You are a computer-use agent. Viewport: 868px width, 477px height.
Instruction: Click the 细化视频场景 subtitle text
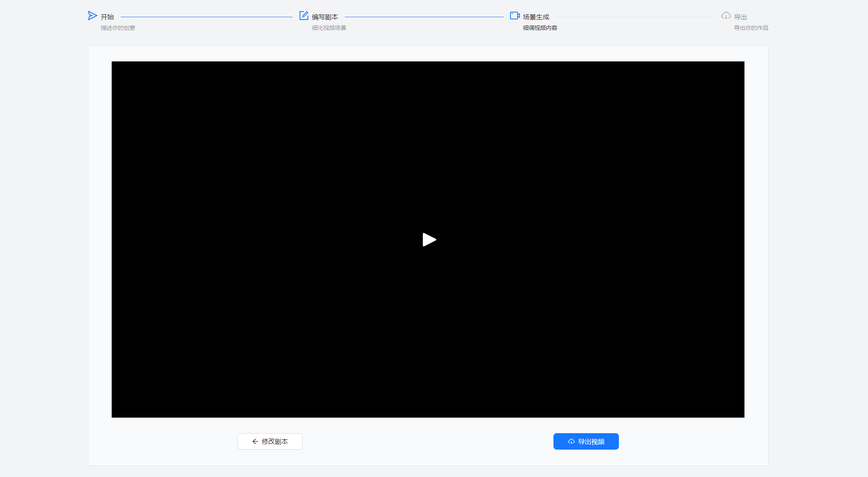click(329, 28)
